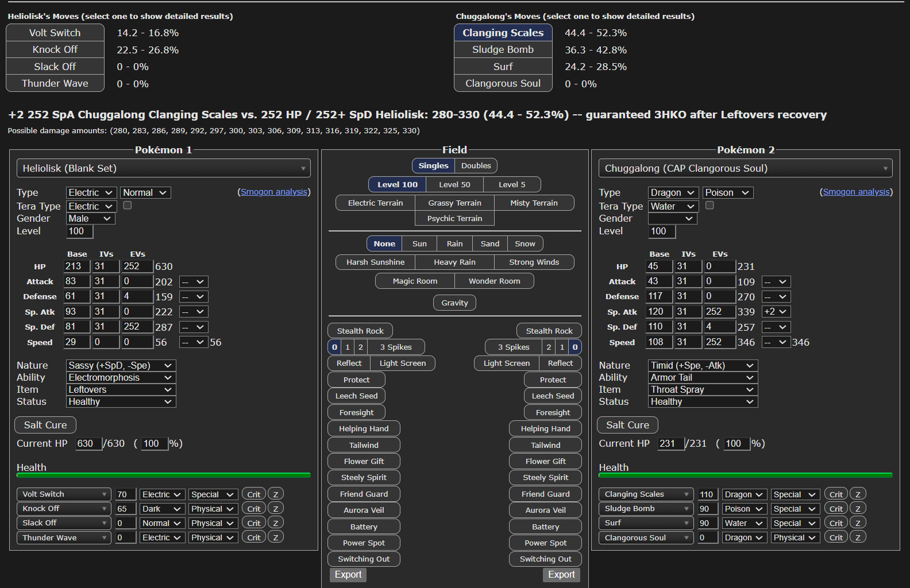This screenshot has width=910, height=588.
Task: Toggle Crit for Heliolisk's Volt Switch
Action: coord(253,494)
